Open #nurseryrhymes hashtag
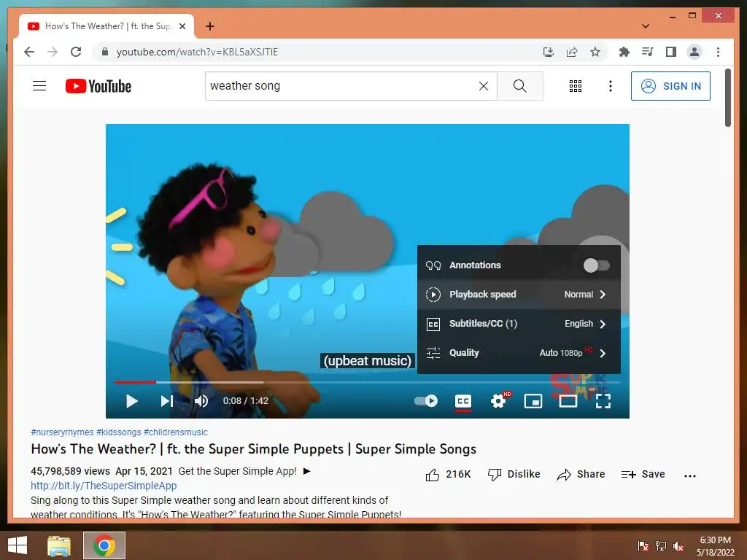 [x=63, y=432]
